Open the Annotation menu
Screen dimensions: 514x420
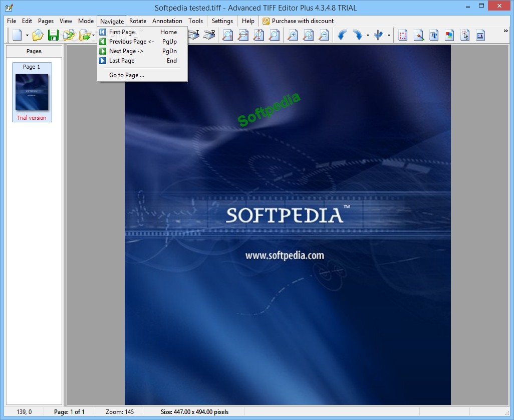pos(167,21)
